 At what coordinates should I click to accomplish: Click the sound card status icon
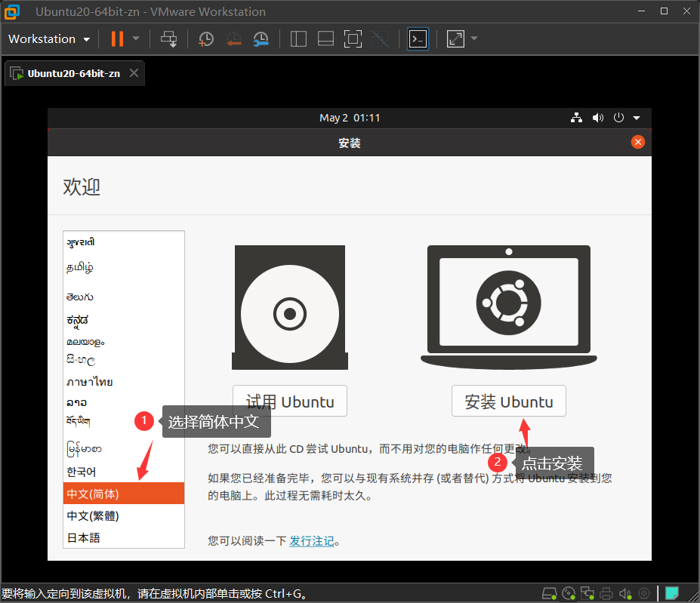coord(625,594)
